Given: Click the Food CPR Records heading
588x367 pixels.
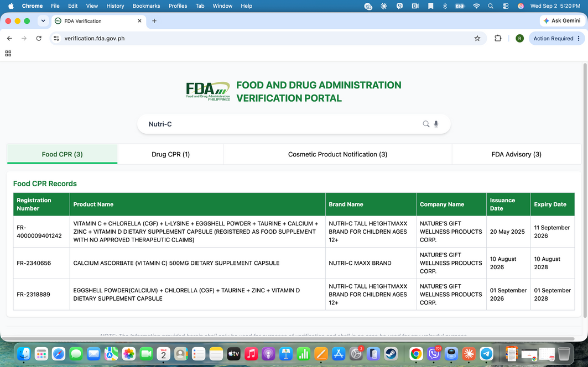Looking at the screenshot, I should 45,183.
